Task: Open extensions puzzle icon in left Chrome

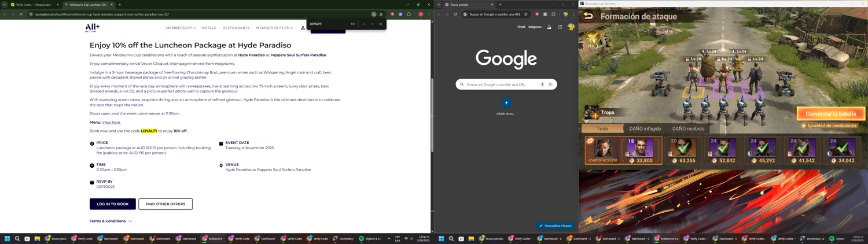Action: pyautogui.click(x=409, y=14)
